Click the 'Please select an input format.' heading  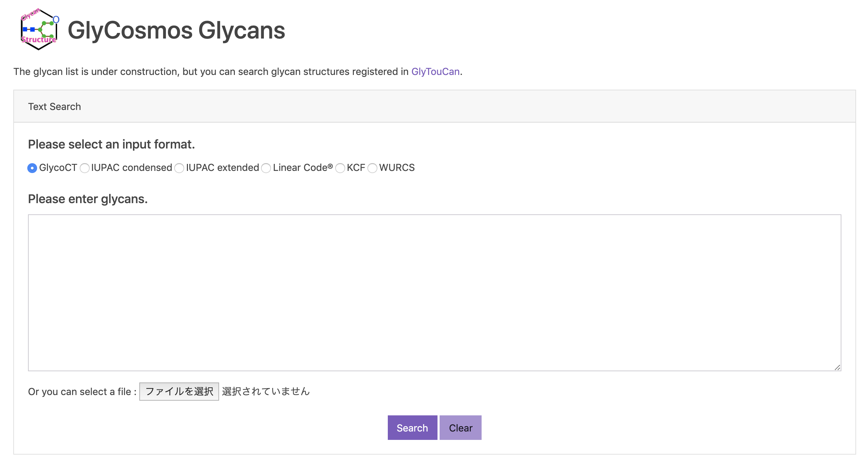(x=111, y=144)
